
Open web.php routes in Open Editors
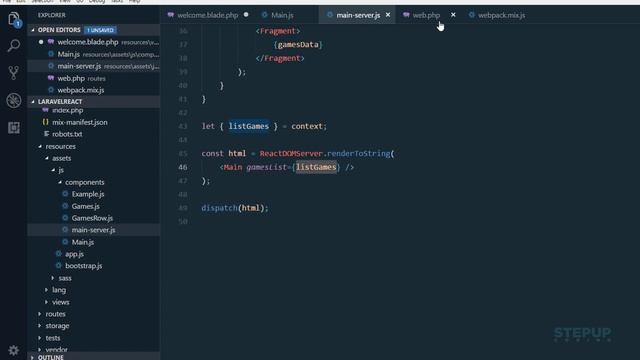pos(94,78)
